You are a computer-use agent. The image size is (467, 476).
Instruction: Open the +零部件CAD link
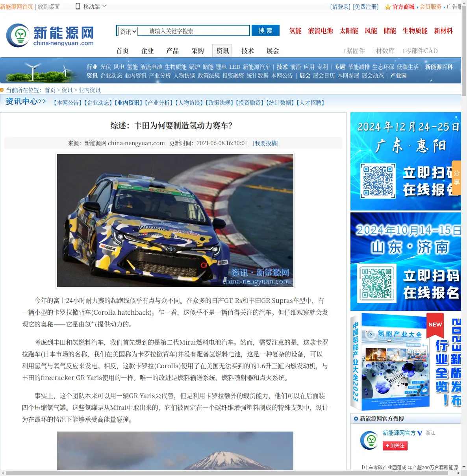[x=419, y=51]
